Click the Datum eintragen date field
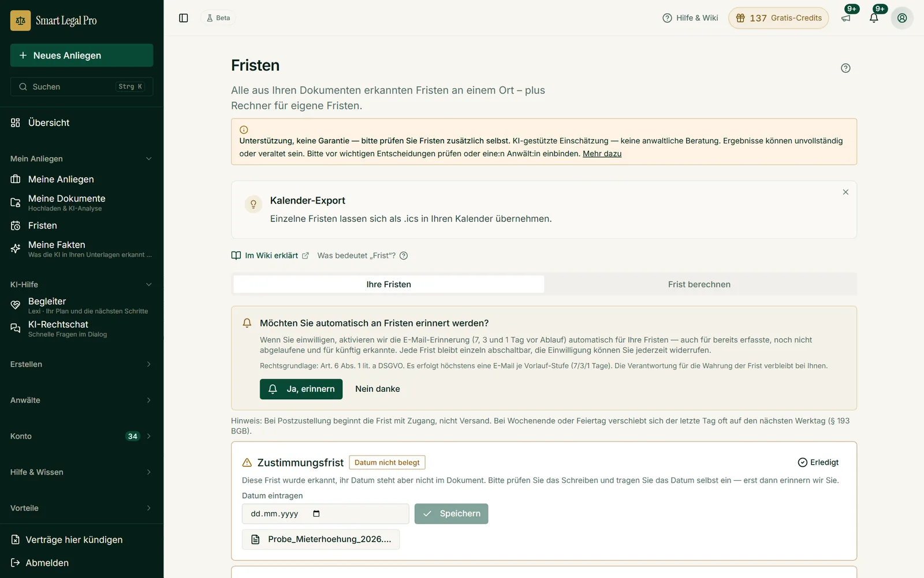Viewport: 924px width, 578px height. tap(325, 514)
